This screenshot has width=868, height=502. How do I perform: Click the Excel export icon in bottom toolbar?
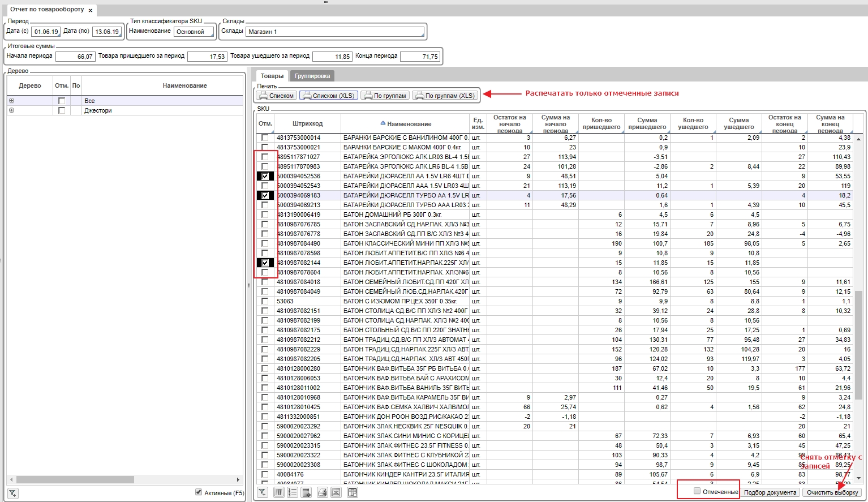(336, 492)
